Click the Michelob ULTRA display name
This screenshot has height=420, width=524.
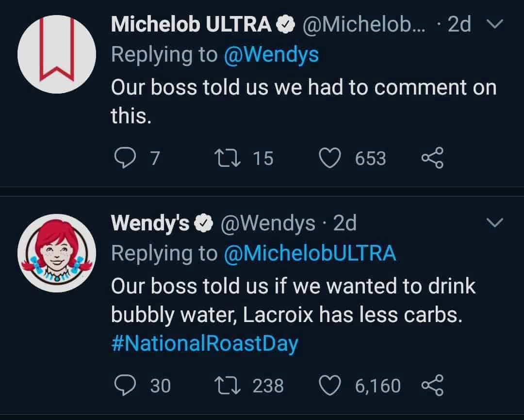[191, 25]
